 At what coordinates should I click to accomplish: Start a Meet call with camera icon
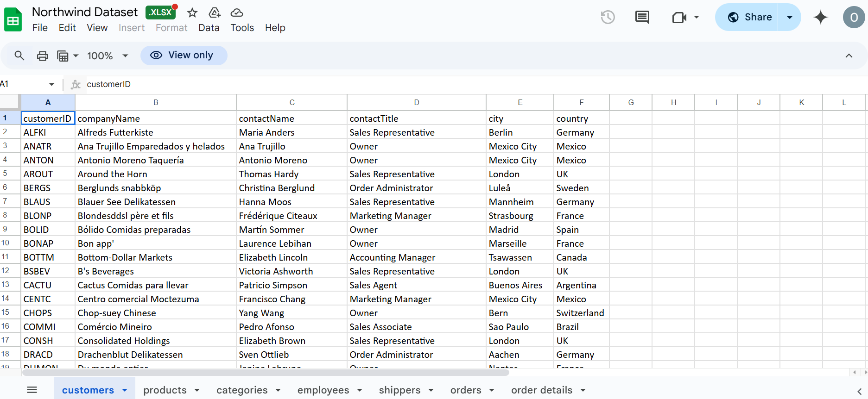(679, 18)
